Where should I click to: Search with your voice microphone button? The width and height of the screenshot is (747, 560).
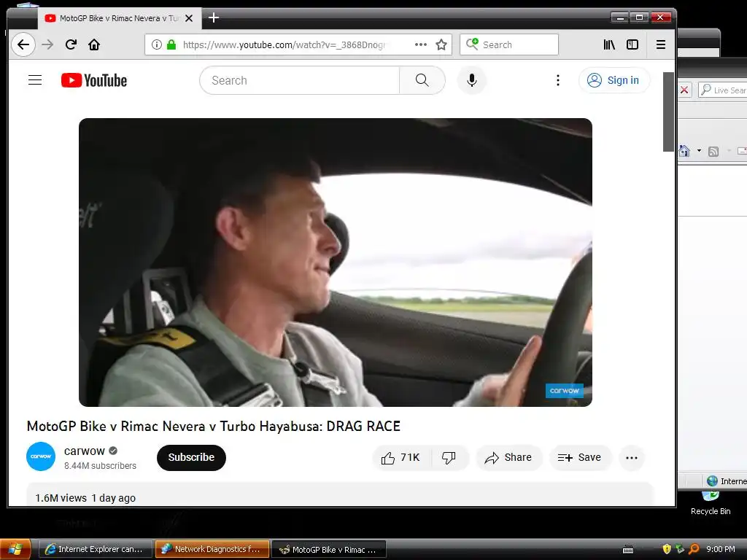472,80
